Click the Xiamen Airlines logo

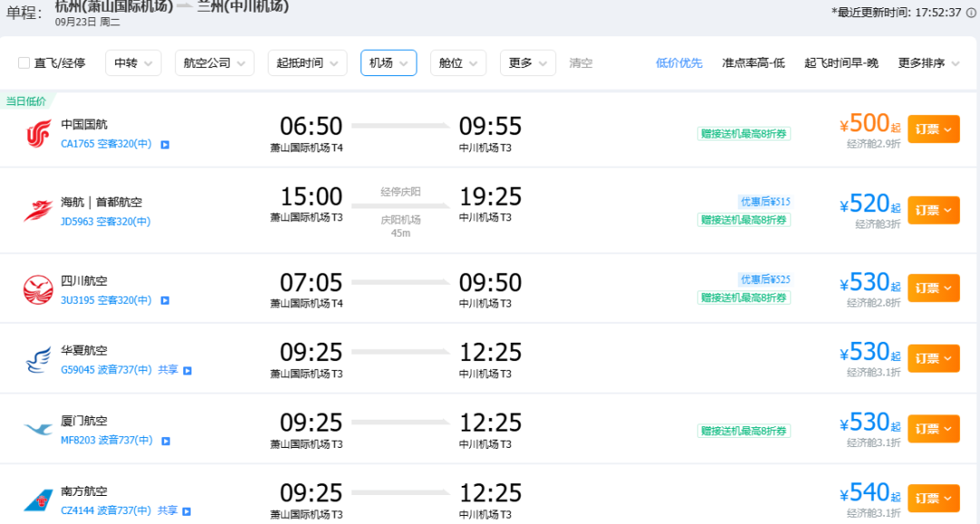click(x=38, y=429)
